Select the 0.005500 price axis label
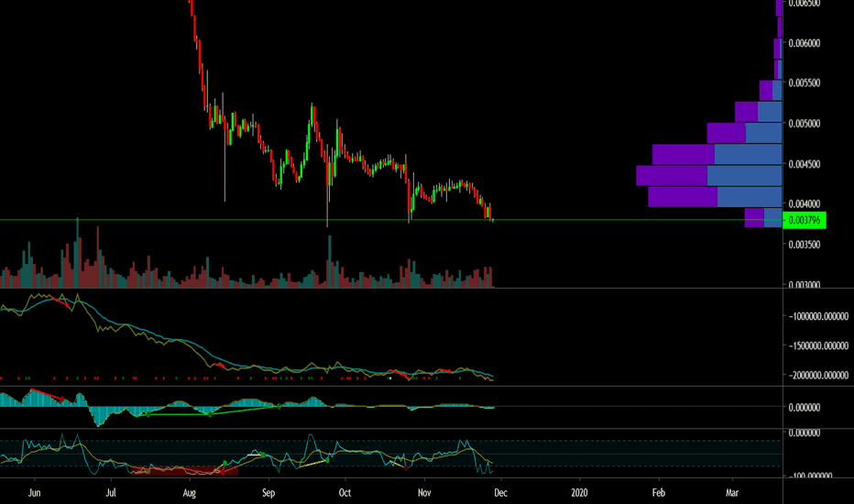The width and height of the screenshot is (854, 504). 805,82
